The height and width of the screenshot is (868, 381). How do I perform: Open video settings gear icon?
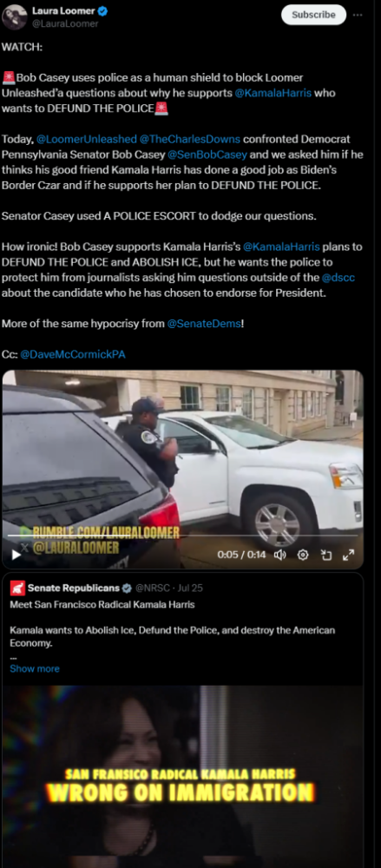tap(303, 554)
